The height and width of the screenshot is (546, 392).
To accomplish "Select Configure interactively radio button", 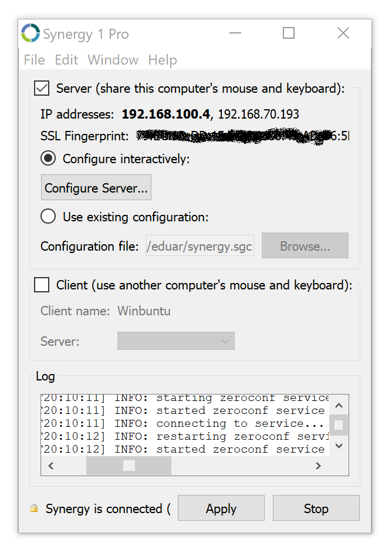I will point(48,159).
